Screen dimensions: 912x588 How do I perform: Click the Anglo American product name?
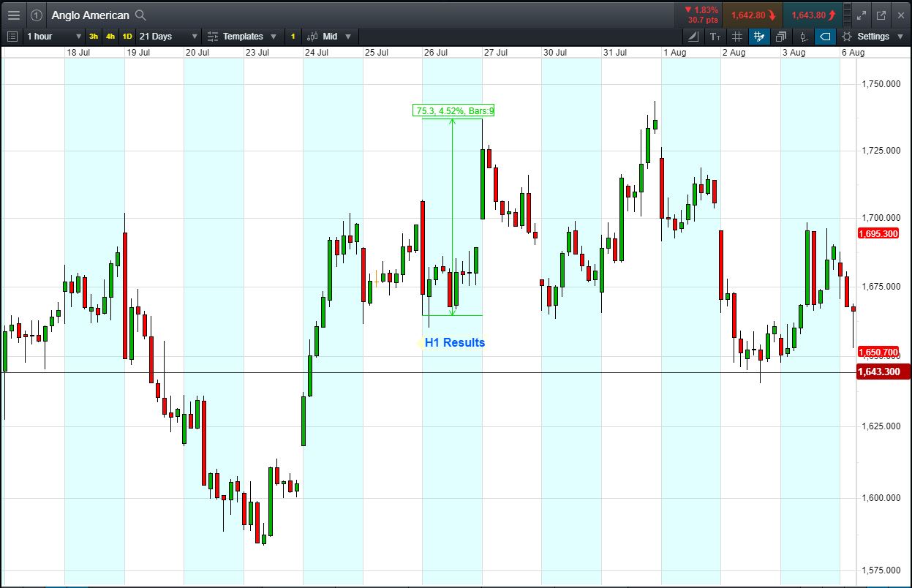click(90, 15)
